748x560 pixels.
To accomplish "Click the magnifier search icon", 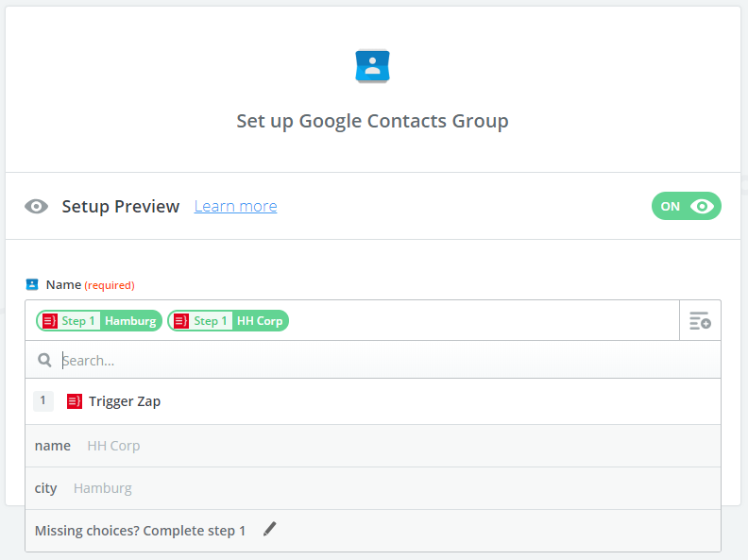I will tap(44, 361).
